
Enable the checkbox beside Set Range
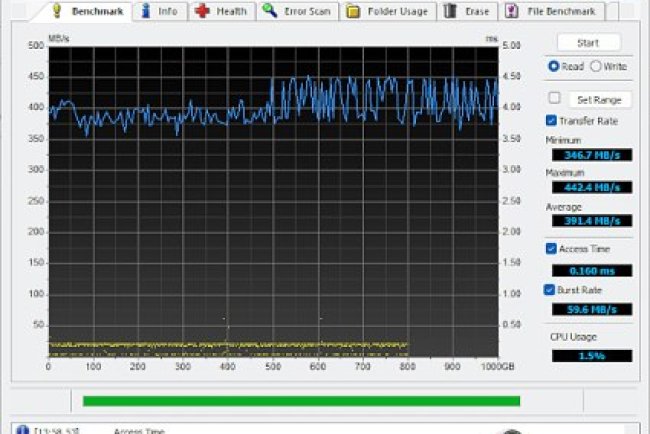click(x=554, y=98)
